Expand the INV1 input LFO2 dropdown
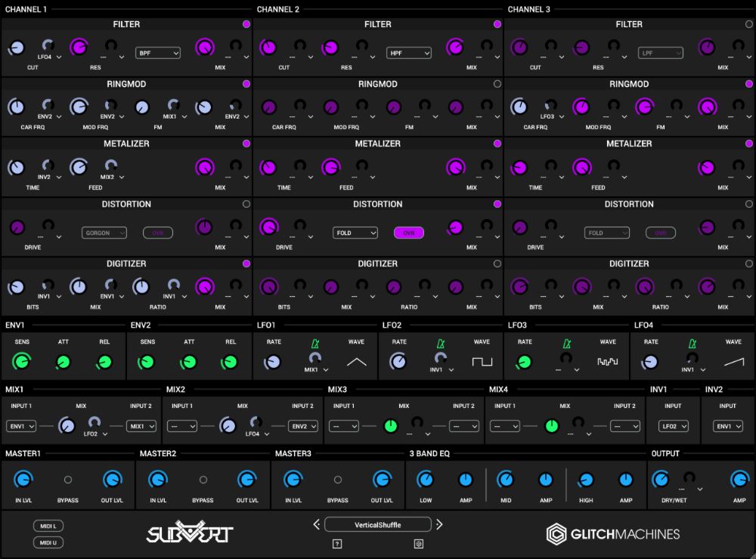Viewport: 756px width, 559px height. point(673,426)
